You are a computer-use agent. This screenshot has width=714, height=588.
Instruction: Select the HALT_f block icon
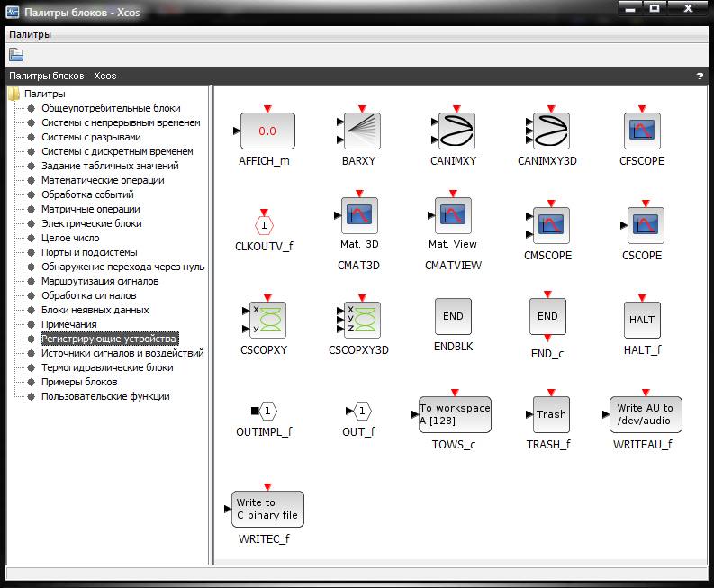point(642,320)
